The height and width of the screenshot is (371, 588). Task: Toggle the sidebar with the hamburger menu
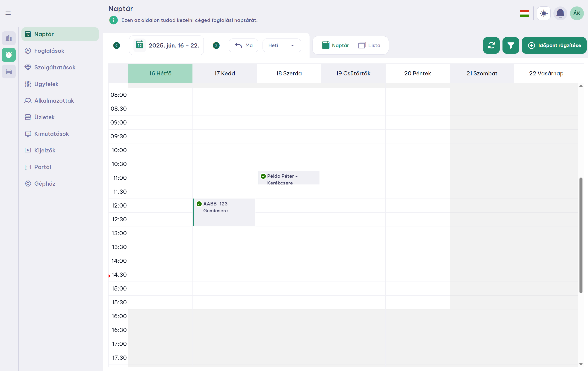tap(8, 13)
